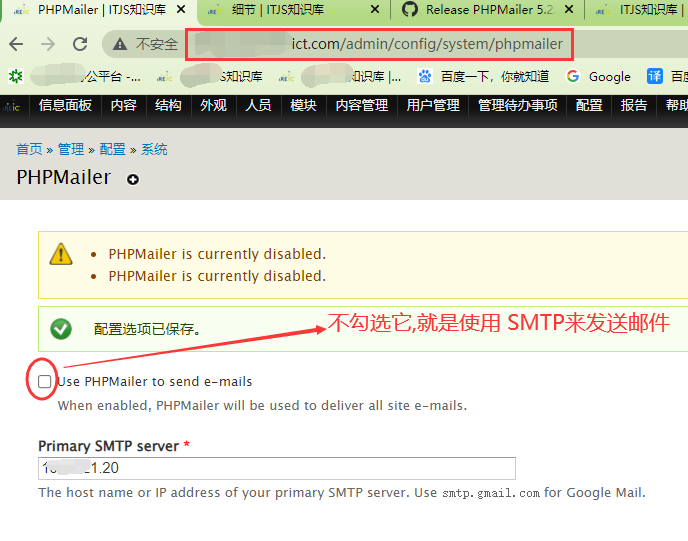Image resolution: width=688 pixels, height=541 pixels.
Task: Reload the page with the refresh icon
Action: (80, 44)
